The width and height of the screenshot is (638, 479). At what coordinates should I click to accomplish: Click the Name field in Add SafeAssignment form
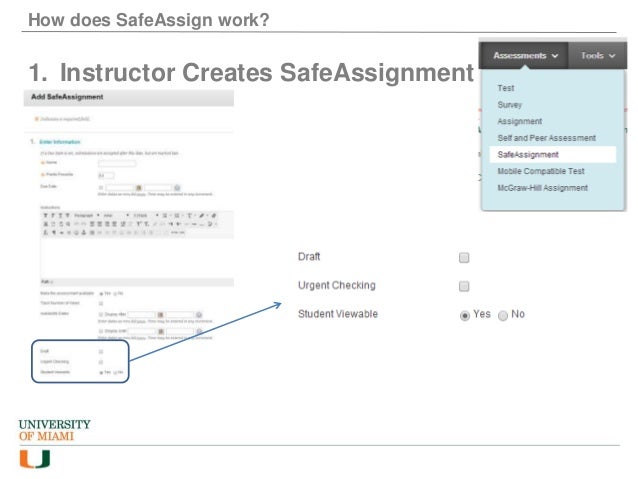pyautogui.click(x=117, y=164)
